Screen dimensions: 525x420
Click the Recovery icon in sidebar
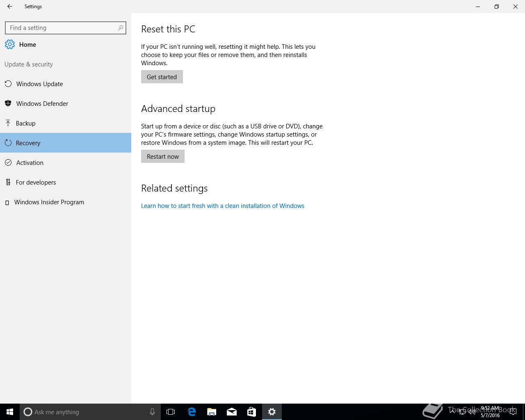click(x=8, y=143)
